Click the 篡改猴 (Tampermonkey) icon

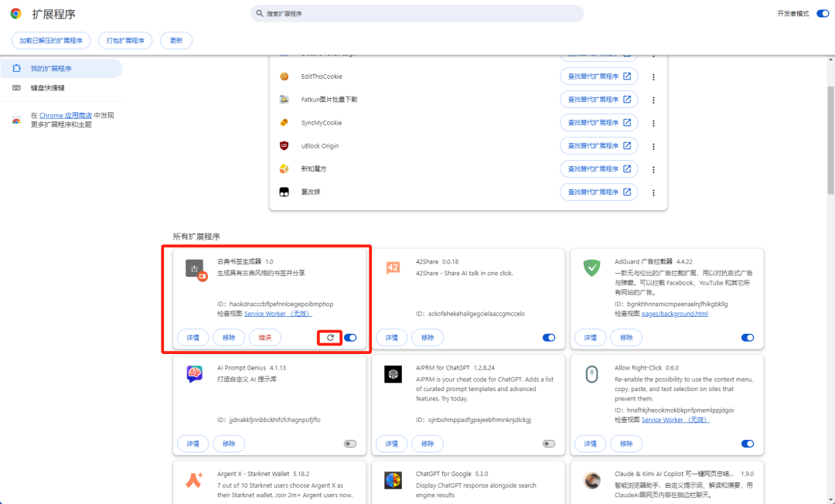285,192
